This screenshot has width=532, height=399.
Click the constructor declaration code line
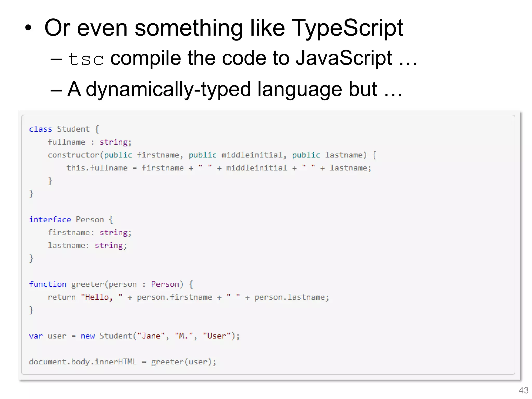pyautogui.click(x=212, y=155)
